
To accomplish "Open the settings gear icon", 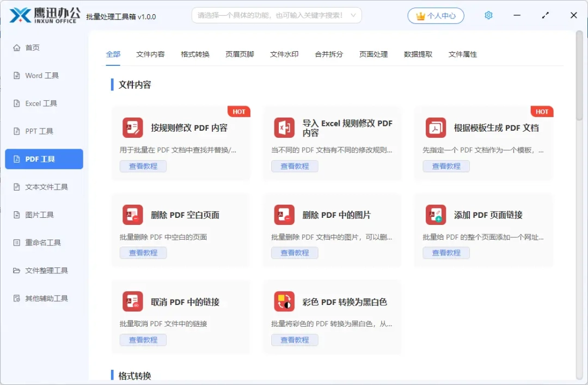I will [x=488, y=15].
